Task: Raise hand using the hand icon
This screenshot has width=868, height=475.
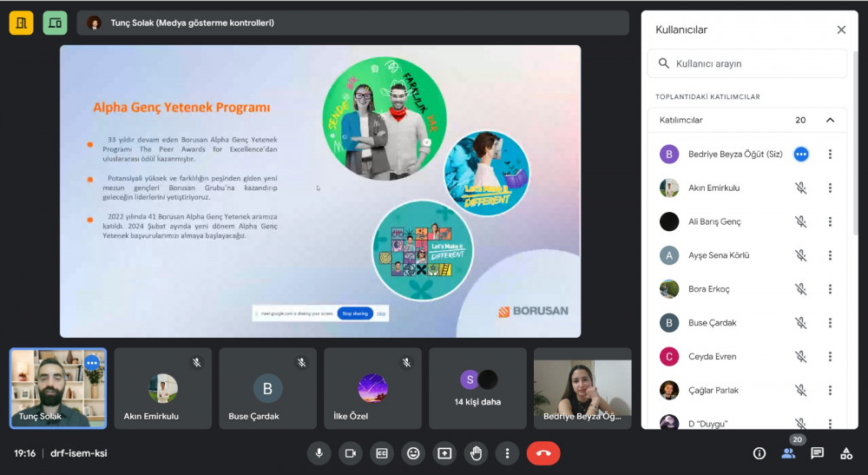Action: point(476,453)
